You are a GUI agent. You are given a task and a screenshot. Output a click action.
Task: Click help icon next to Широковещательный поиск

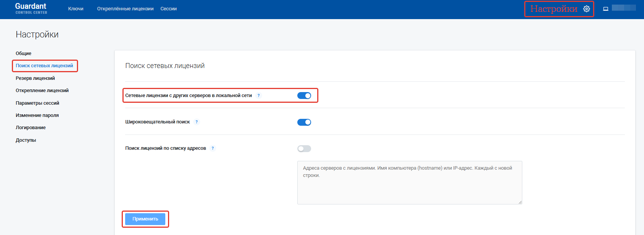(197, 122)
